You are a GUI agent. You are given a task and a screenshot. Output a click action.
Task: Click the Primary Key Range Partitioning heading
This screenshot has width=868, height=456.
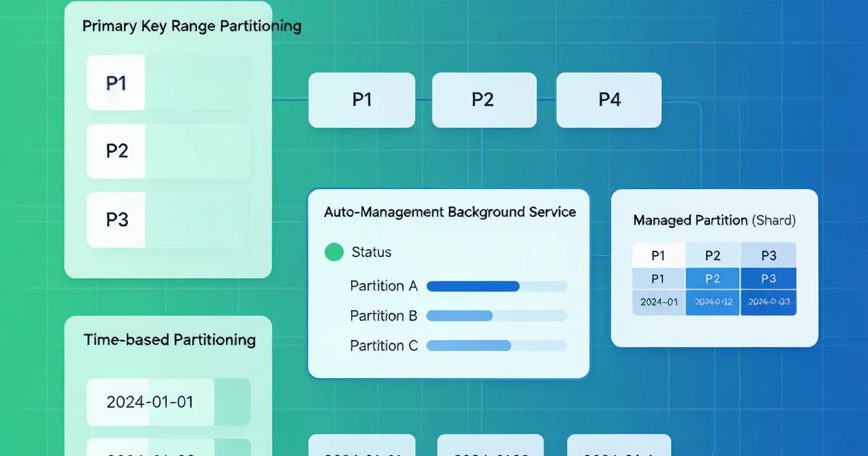(192, 27)
